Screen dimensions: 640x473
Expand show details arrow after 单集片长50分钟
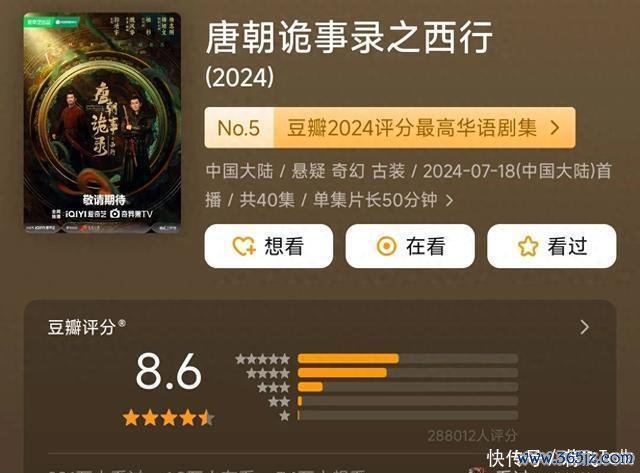click(x=449, y=200)
